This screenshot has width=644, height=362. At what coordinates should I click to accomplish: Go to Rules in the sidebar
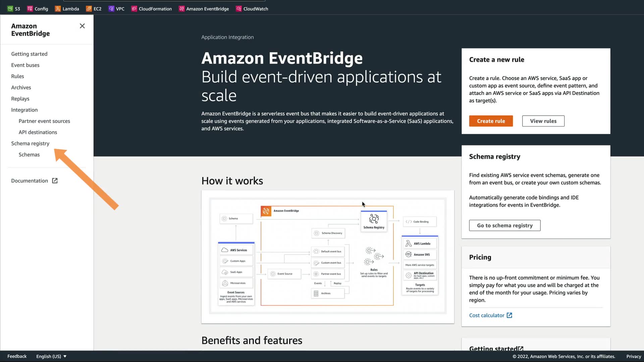click(17, 76)
